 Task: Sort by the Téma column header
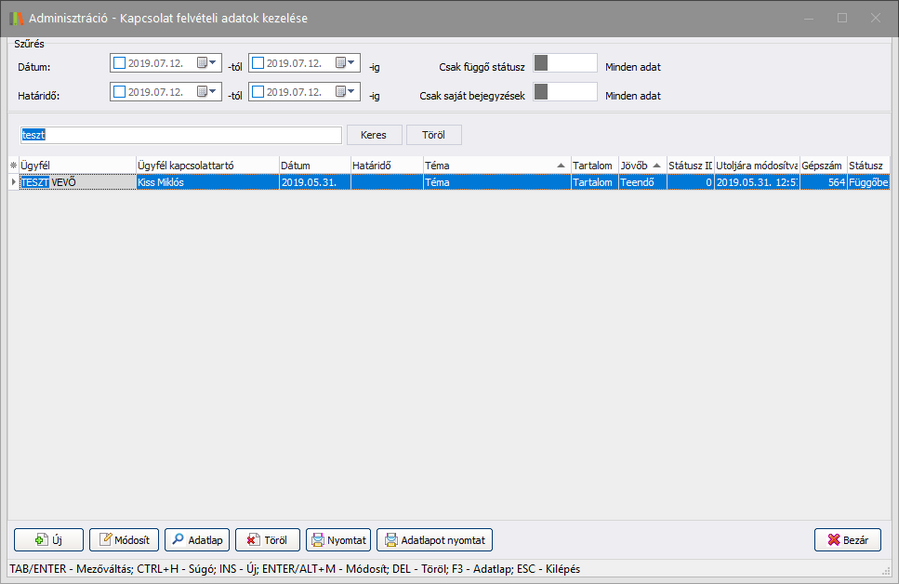[x=490, y=166]
